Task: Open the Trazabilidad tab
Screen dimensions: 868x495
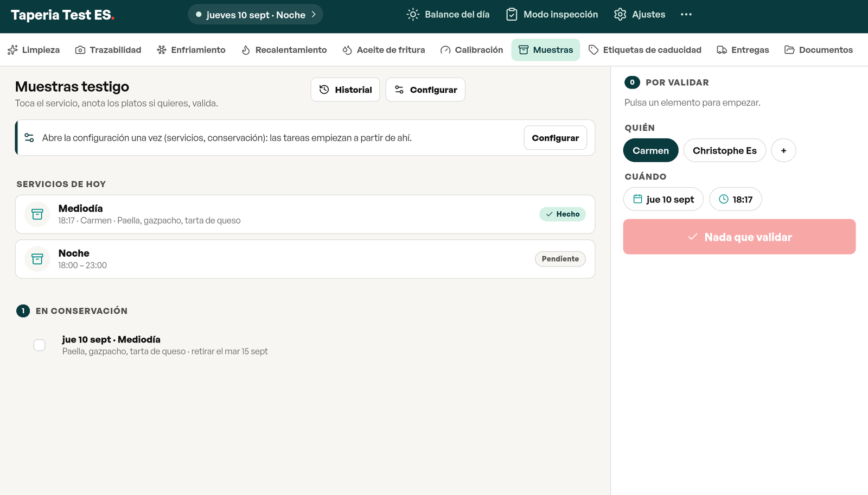Action: 108,50
